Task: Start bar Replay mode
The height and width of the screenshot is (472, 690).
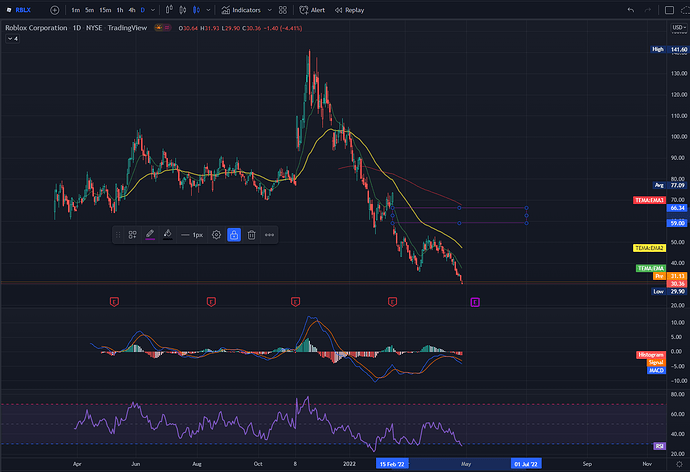Action: [x=350, y=10]
